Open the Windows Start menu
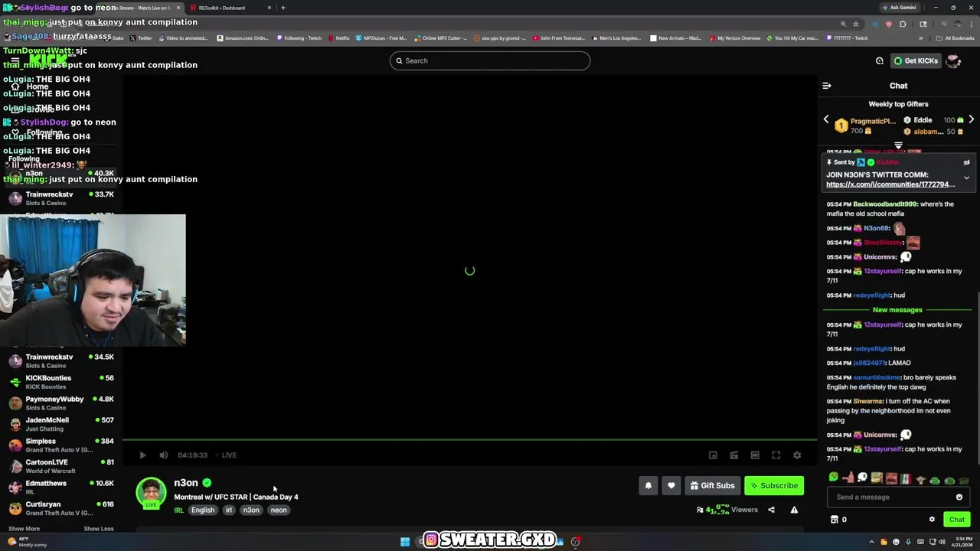 (405, 542)
